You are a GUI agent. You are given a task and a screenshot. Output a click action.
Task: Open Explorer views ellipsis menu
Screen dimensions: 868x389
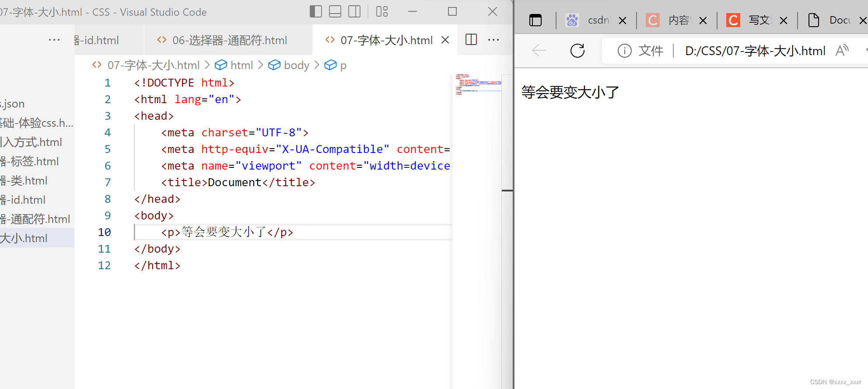(54, 40)
